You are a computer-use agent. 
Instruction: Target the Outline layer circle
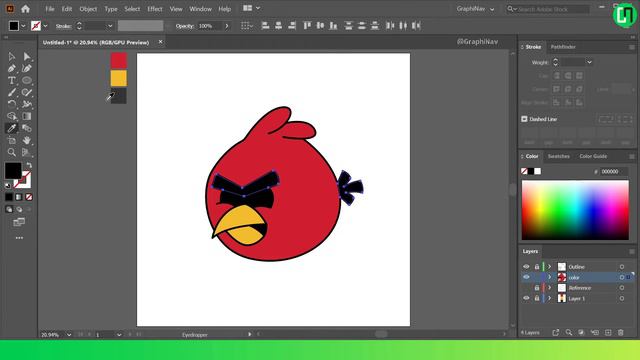(x=622, y=267)
